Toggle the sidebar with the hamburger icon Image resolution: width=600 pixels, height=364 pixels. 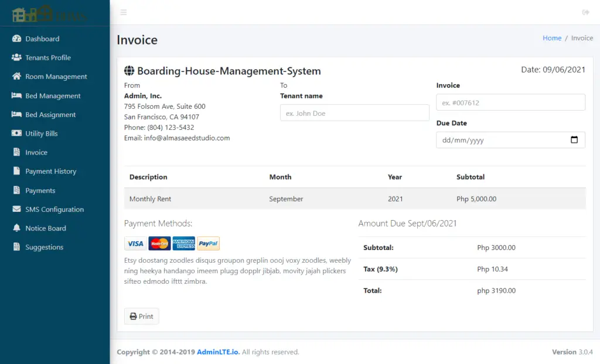[123, 12]
